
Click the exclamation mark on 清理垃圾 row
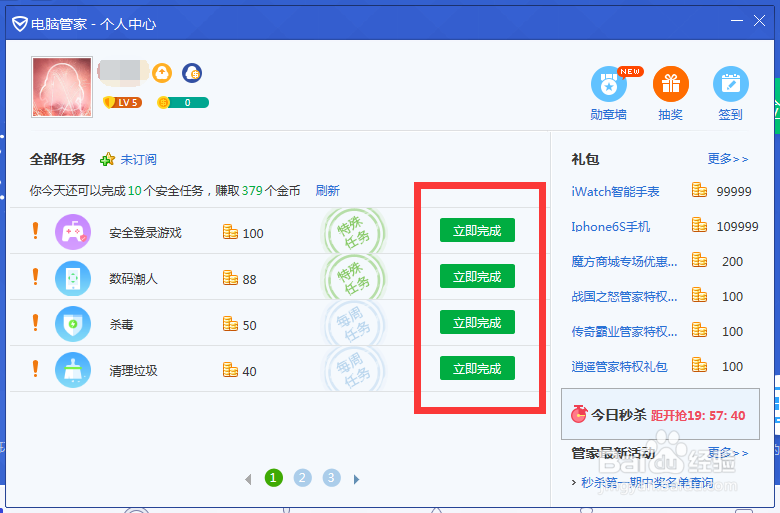35,369
